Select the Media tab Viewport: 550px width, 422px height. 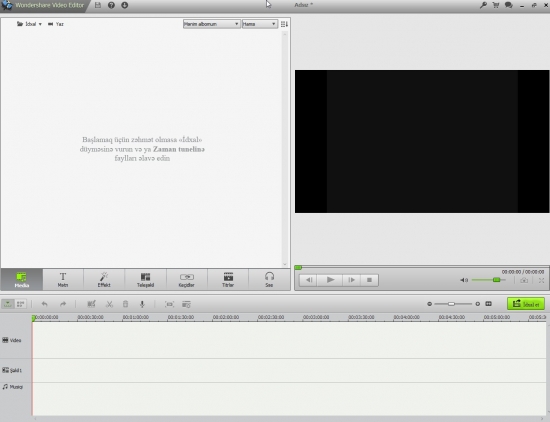point(21,280)
